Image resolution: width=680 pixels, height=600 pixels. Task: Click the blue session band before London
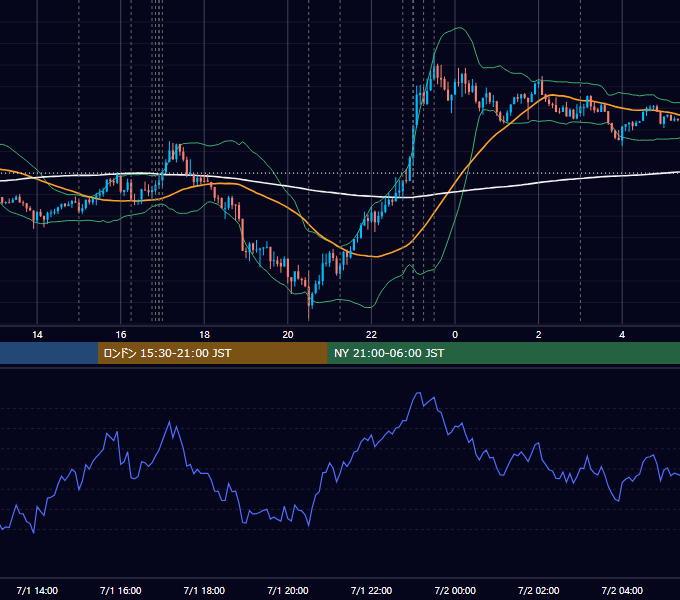tap(49, 353)
